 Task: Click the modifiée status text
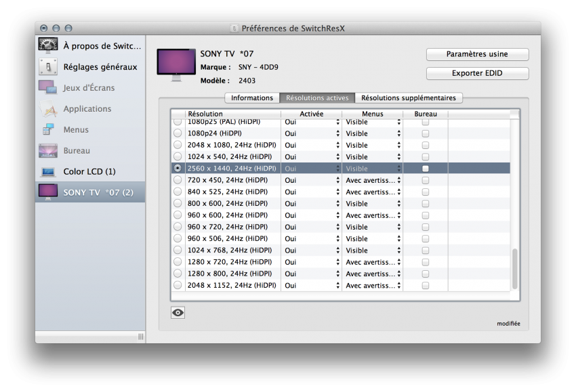coord(508,324)
